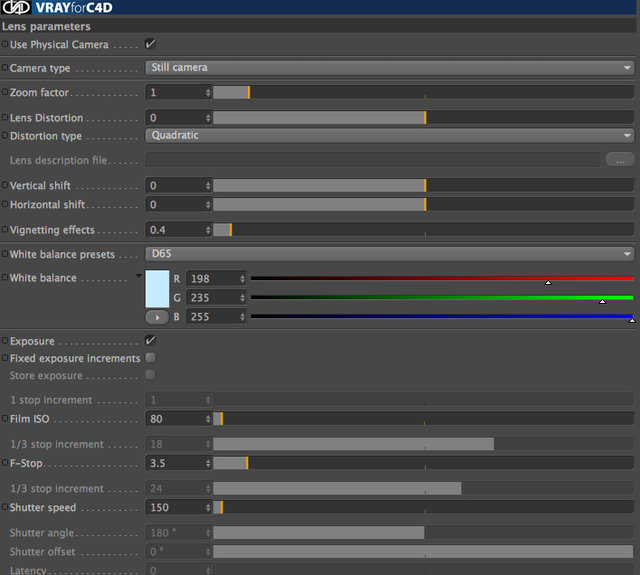Click the blue channel slider
Image resolution: width=640 pixels, height=575 pixels.
coord(442,317)
